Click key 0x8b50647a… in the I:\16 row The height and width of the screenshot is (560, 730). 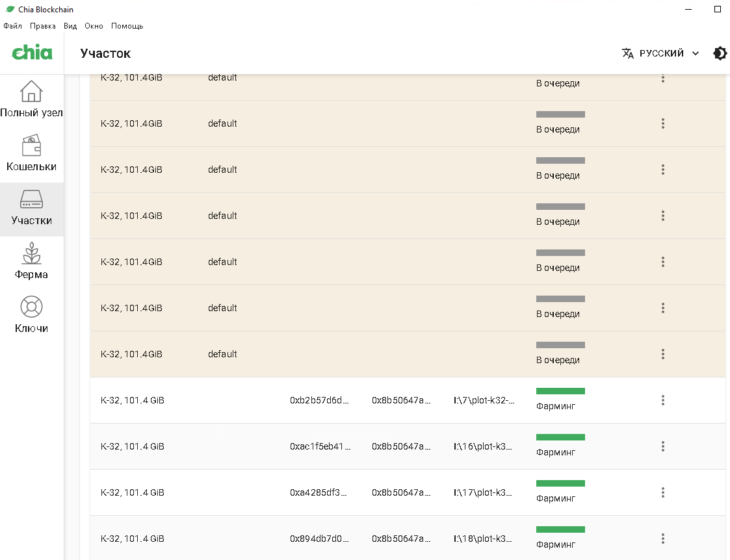coord(401,446)
